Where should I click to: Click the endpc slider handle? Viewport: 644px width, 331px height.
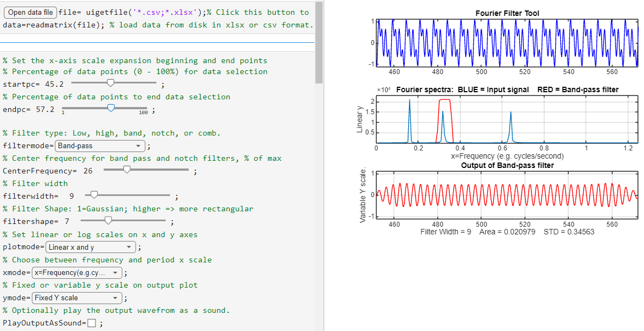(x=111, y=108)
